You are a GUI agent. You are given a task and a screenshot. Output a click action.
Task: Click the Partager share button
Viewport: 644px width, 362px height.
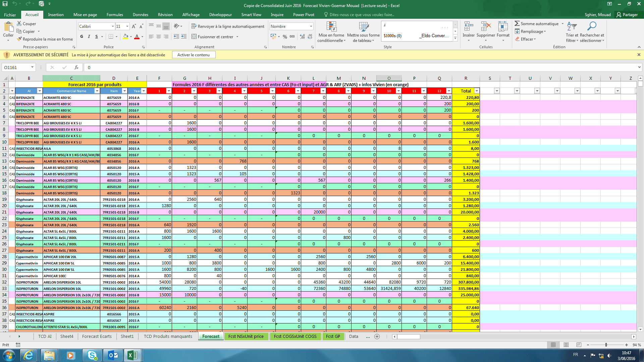coord(627,15)
